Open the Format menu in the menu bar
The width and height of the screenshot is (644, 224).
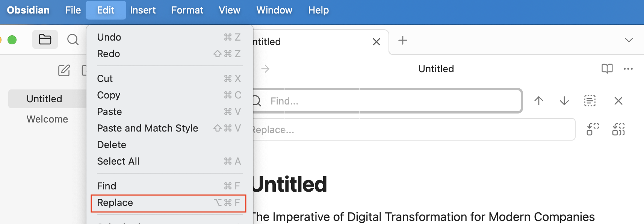(187, 10)
